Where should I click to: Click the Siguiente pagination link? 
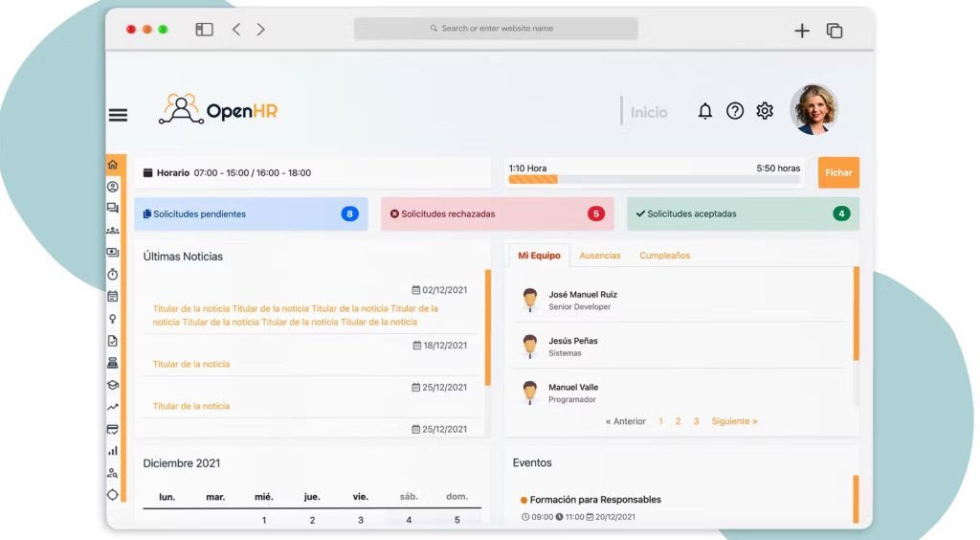(734, 421)
